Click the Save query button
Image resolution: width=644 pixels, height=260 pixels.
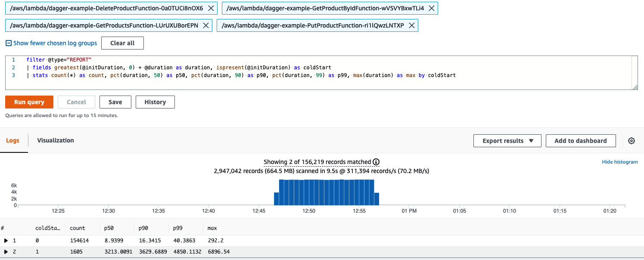115,102
